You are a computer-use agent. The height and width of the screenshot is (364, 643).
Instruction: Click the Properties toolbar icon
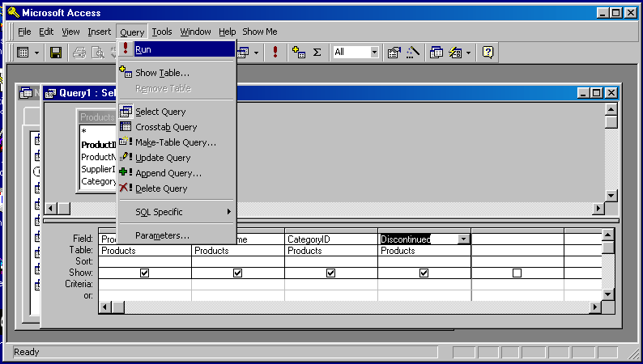(x=394, y=52)
